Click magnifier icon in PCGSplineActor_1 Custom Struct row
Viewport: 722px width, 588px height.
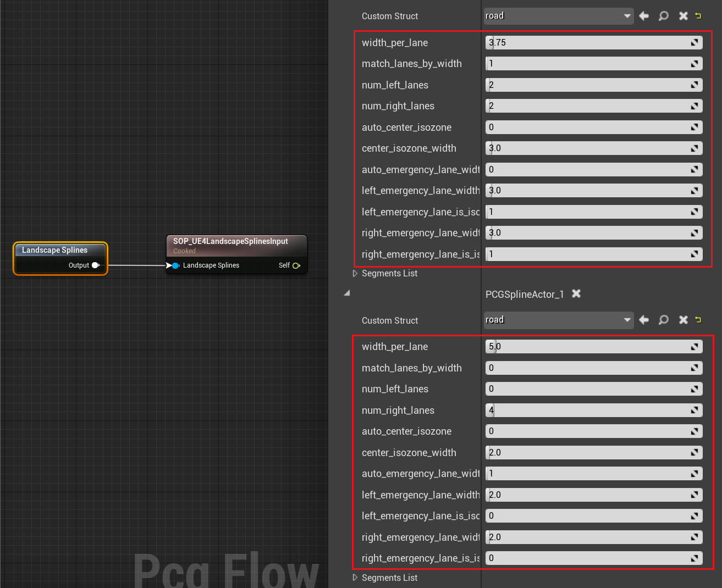(x=664, y=320)
